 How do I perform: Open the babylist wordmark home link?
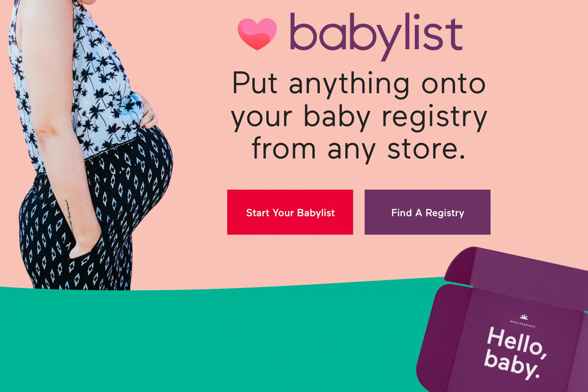(376, 36)
